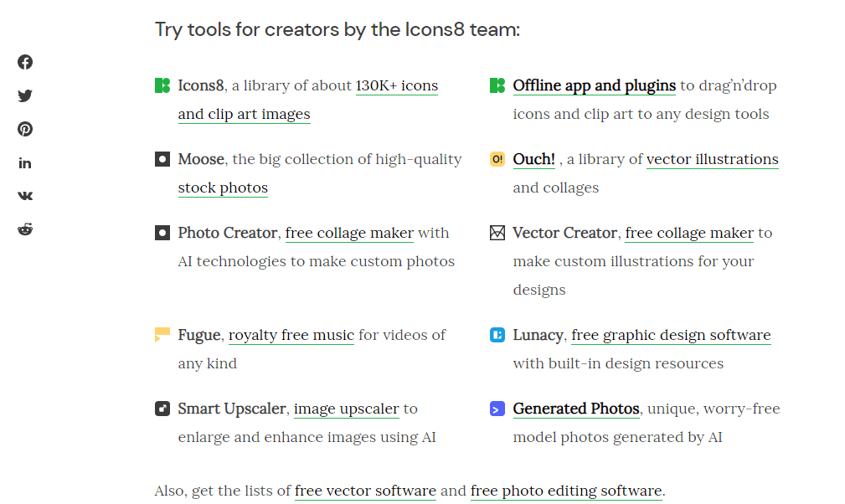Open Vector Creator 'free collage maker' link
845x504 pixels.
689,233
